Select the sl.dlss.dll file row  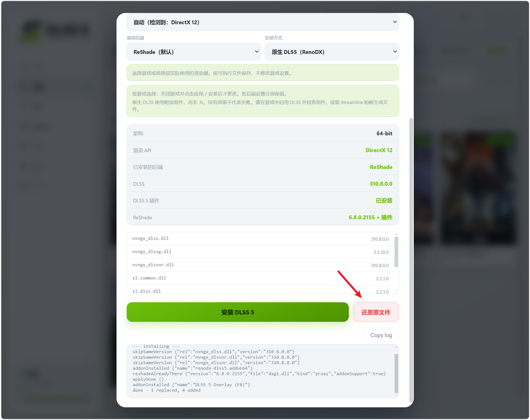coord(260,290)
